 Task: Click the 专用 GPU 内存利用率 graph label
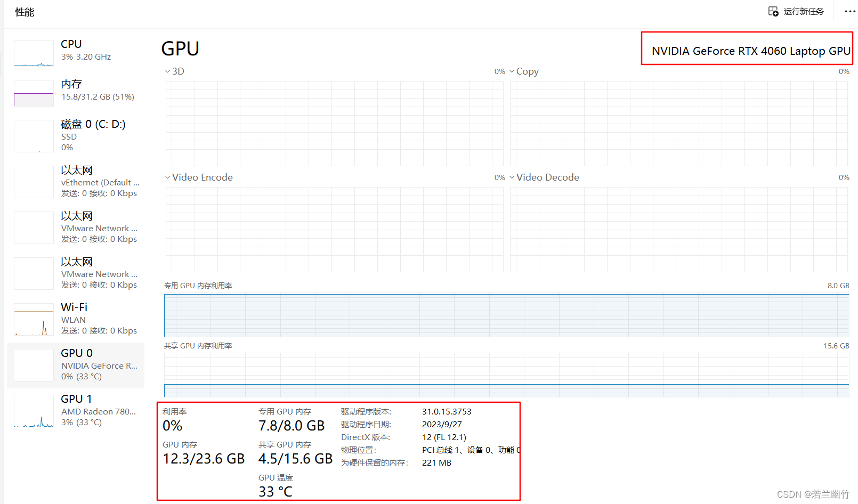[198, 286]
